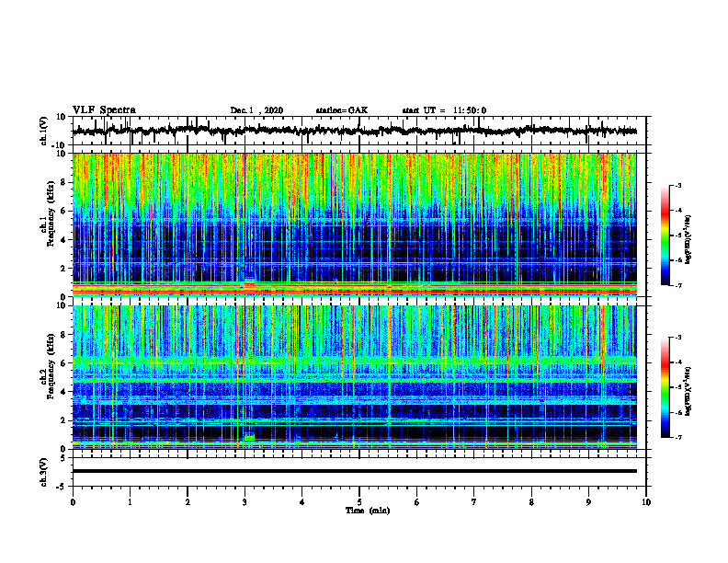
Task: Select the date label 'Dec. 1, 2020'
Action: 256,110
